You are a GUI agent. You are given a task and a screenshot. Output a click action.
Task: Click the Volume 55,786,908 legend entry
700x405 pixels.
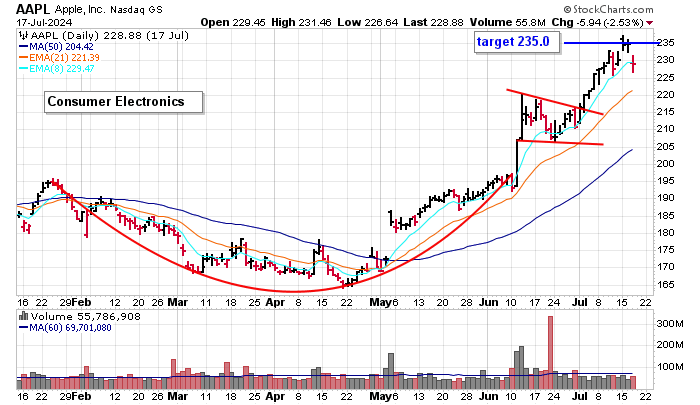click(x=86, y=317)
